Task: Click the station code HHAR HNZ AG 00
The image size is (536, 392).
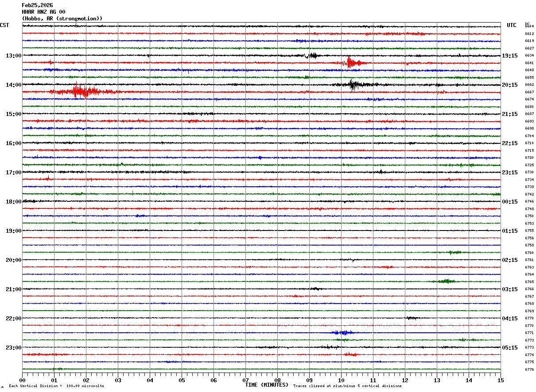Action: [43, 12]
